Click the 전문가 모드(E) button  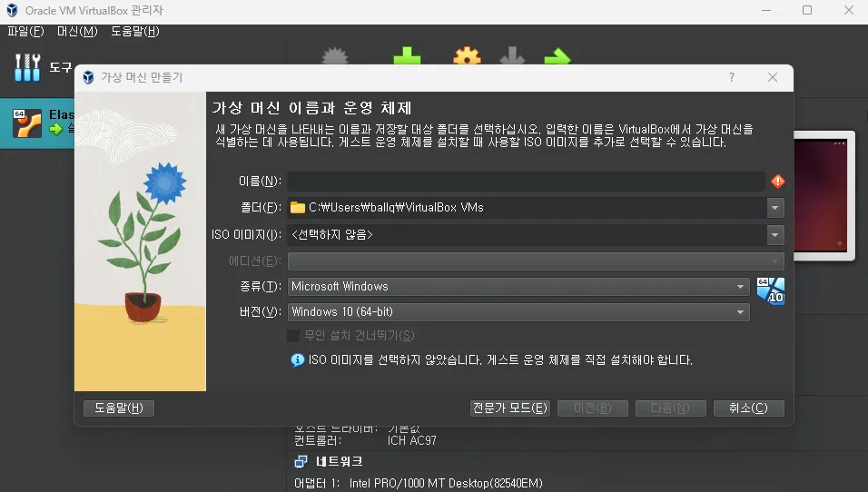[x=510, y=408]
